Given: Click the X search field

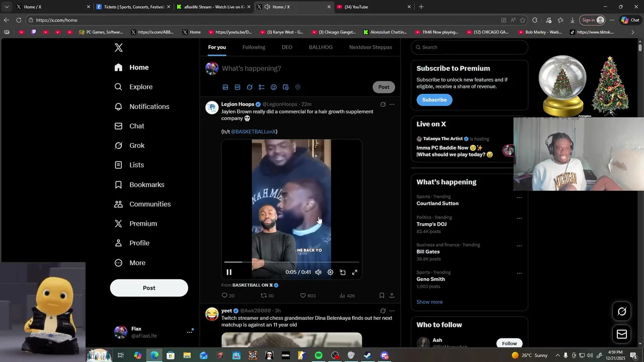Looking at the screenshot, I should coord(469,47).
